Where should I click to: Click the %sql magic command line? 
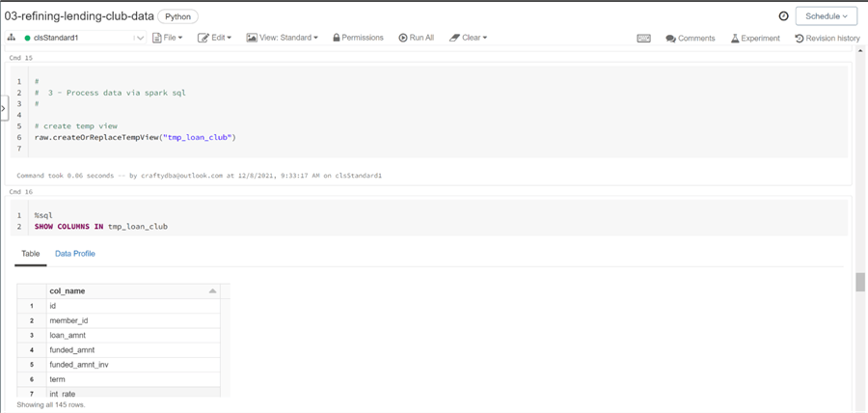[x=43, y=215]
